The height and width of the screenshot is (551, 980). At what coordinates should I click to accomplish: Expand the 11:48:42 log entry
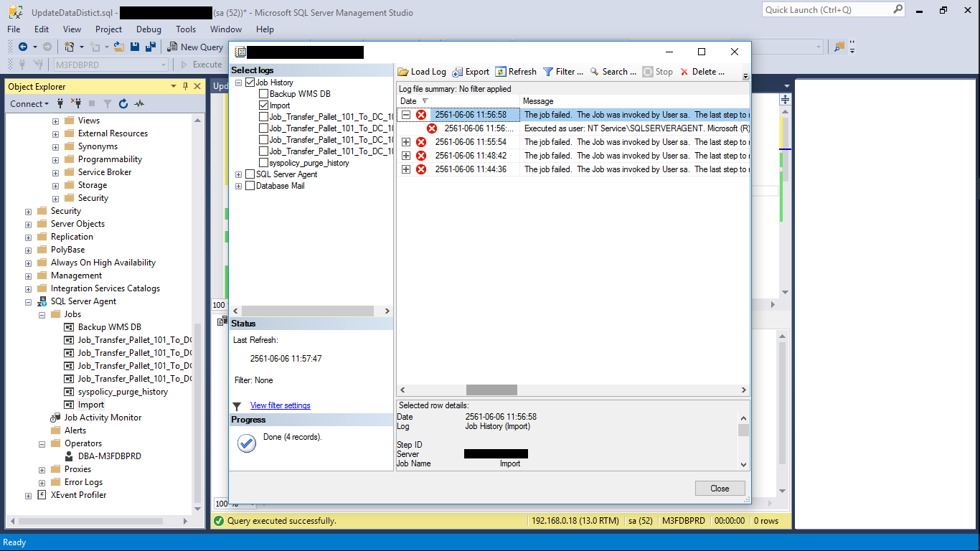click(x=406, y=156)
